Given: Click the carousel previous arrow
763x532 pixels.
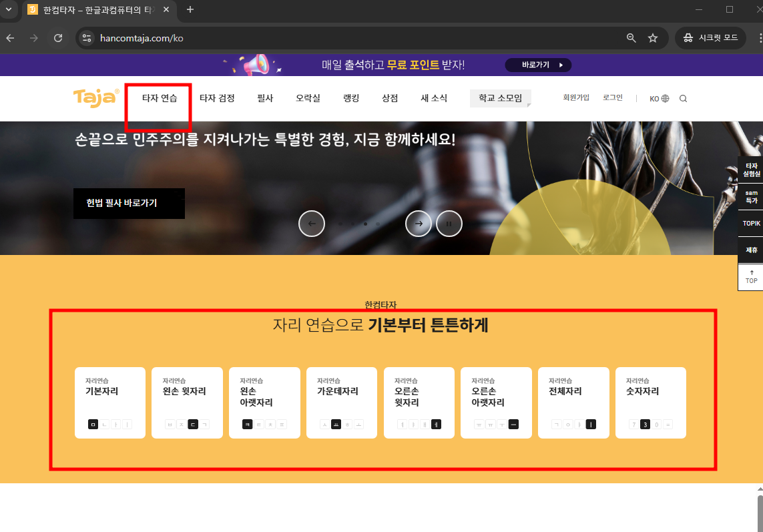Looking at the screenshot, I should [x=312, y=224].
